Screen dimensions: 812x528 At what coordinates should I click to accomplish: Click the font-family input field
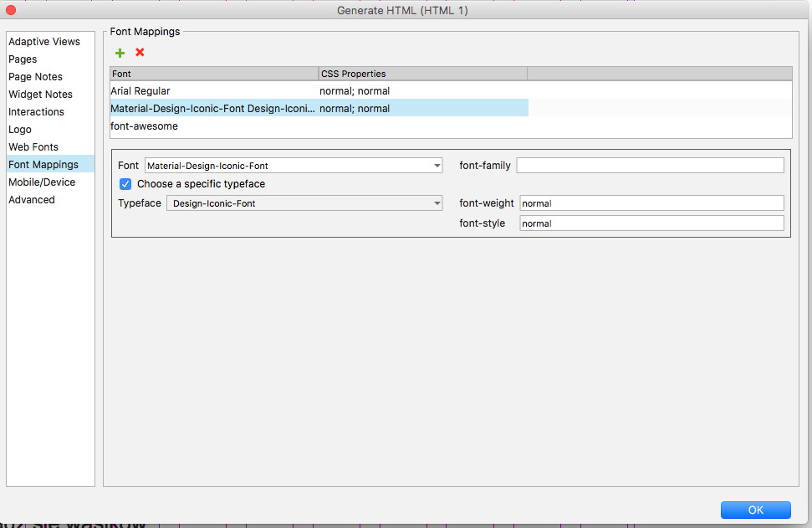click(x=650, y=166)
